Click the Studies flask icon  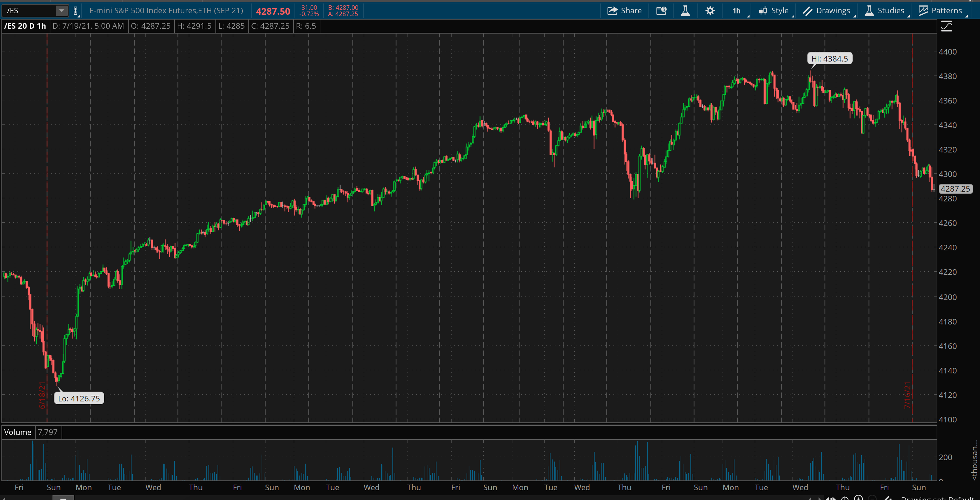click(x=869, y=10)
